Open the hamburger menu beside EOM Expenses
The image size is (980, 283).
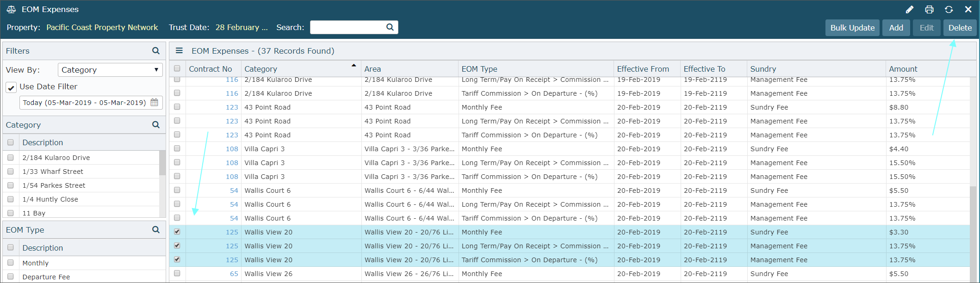[179, 51]
